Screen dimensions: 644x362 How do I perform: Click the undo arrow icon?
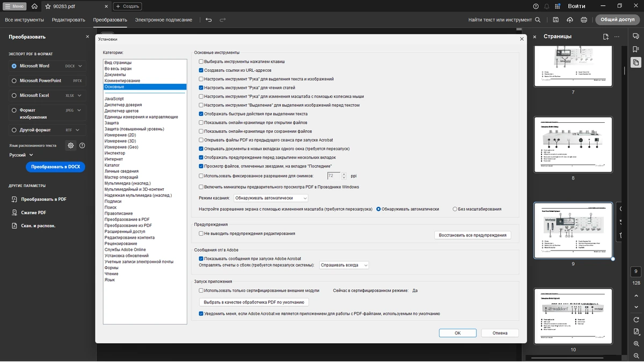point(209,20)
